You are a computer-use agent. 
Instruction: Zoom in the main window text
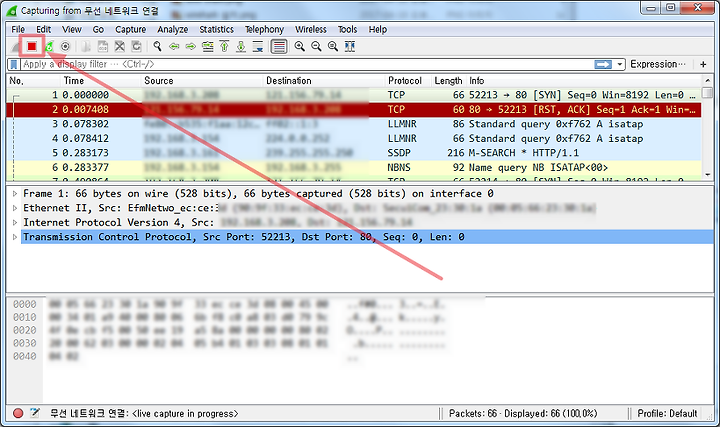pos(299,46)
